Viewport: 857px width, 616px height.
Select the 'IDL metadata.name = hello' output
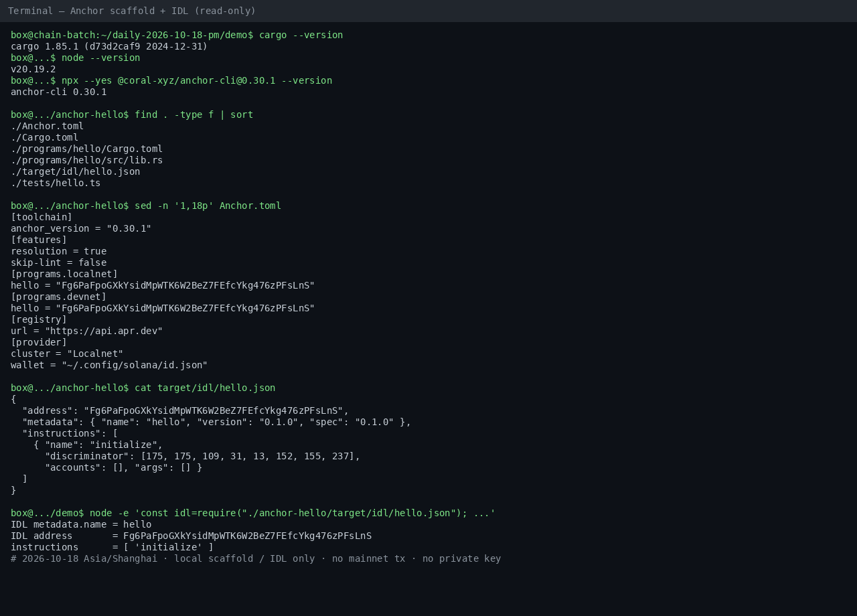pos(81,524)
